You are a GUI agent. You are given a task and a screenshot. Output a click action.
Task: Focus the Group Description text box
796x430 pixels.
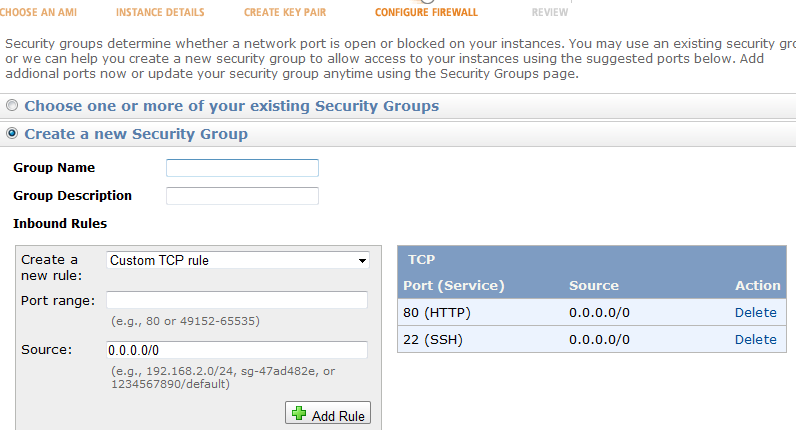pyautogui.click(x=242, y=196)
